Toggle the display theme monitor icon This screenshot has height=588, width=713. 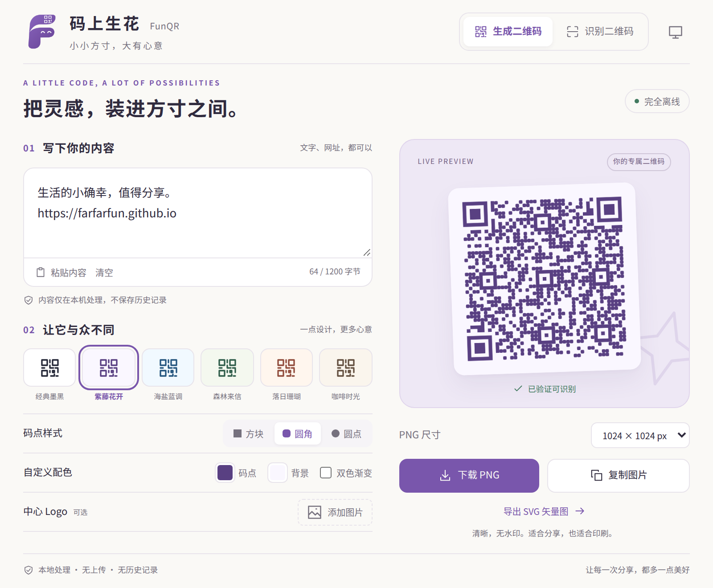tap(675, 32)
